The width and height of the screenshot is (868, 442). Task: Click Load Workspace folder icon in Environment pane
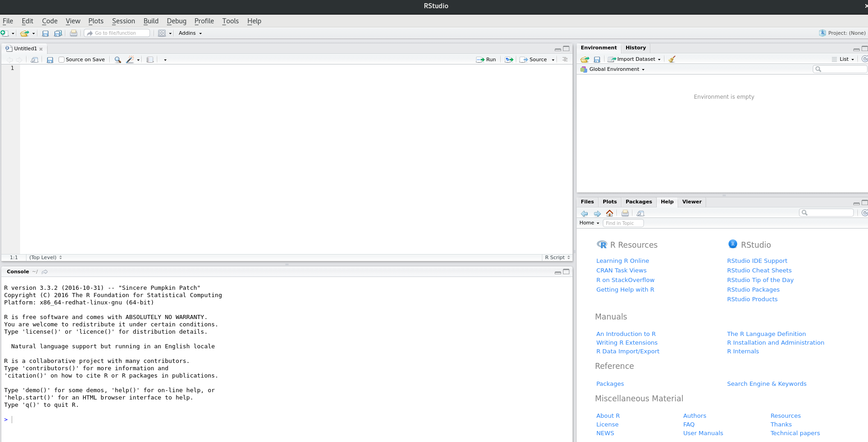tap(585, 59)
